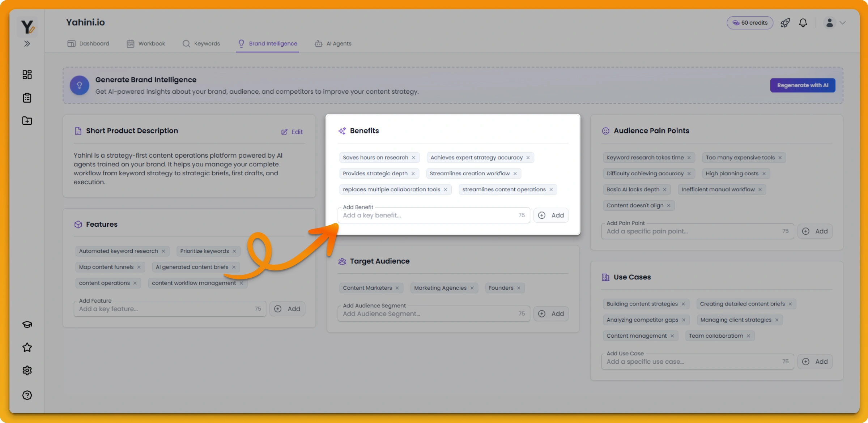Open the settings gear sidebar icon
The height and width of the screenshot is (423, 868).
[27, 371]
